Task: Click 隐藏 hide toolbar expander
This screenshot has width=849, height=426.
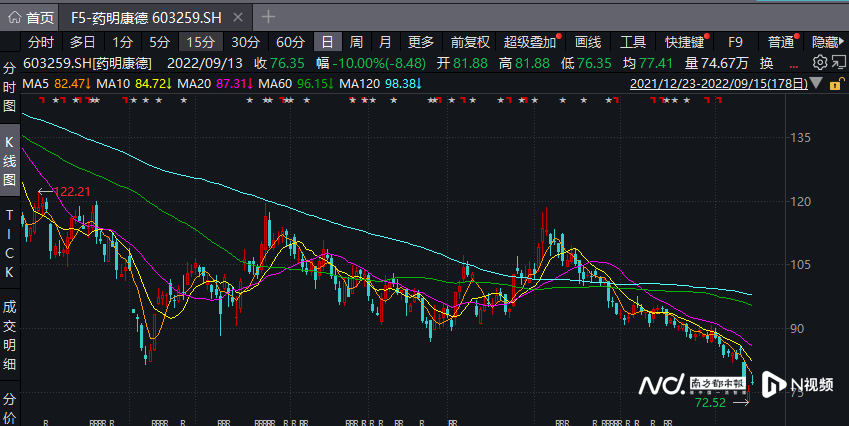Action: (x=828, y=42)
